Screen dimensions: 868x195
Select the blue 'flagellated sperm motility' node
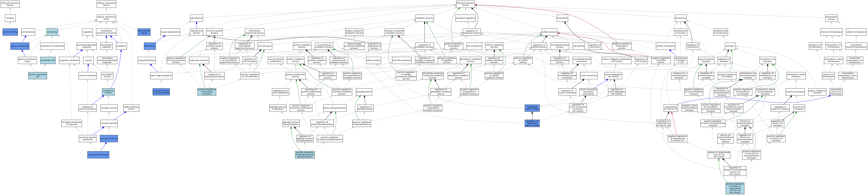pyautogui.click(x=532, y=108)
